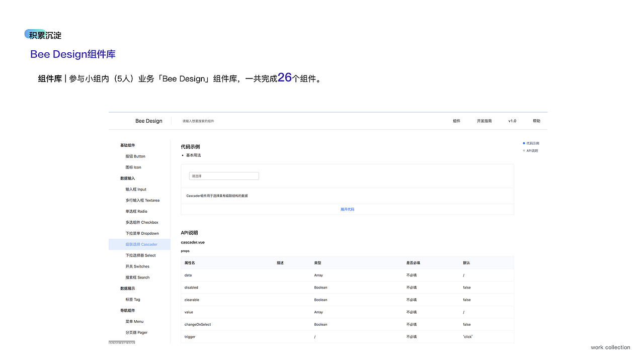Click the changeOnSelect property cell
644x362 pixels.
tap(198, 324)
